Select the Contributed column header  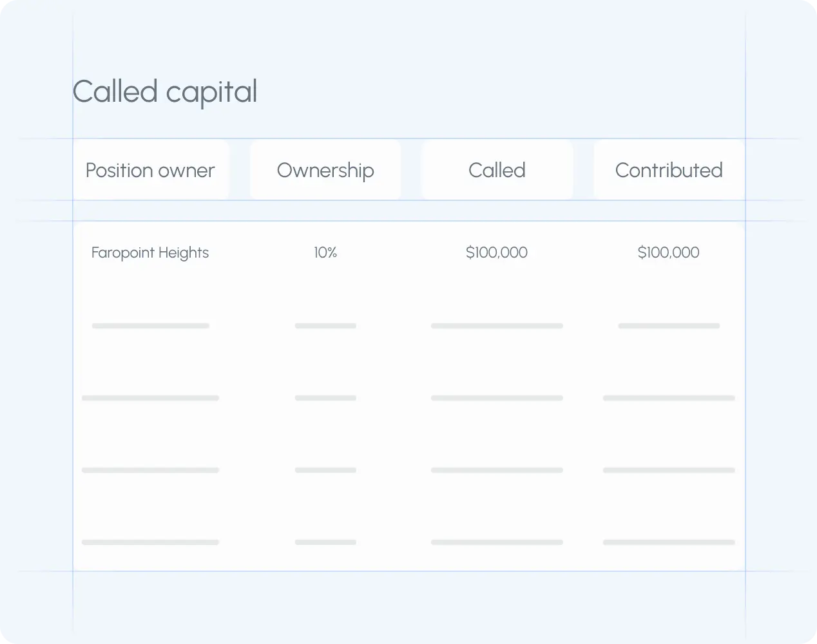[669, 170]
